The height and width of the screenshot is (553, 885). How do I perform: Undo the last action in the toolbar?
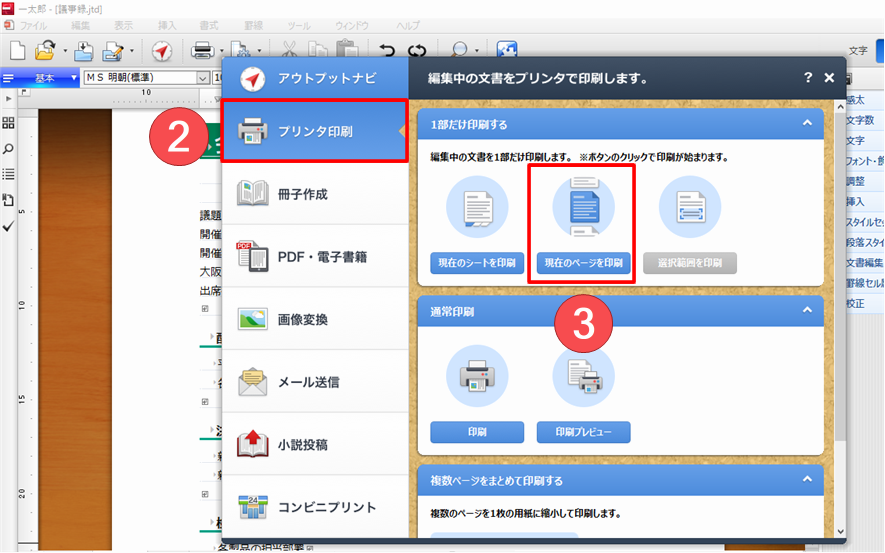click(387, 51)
